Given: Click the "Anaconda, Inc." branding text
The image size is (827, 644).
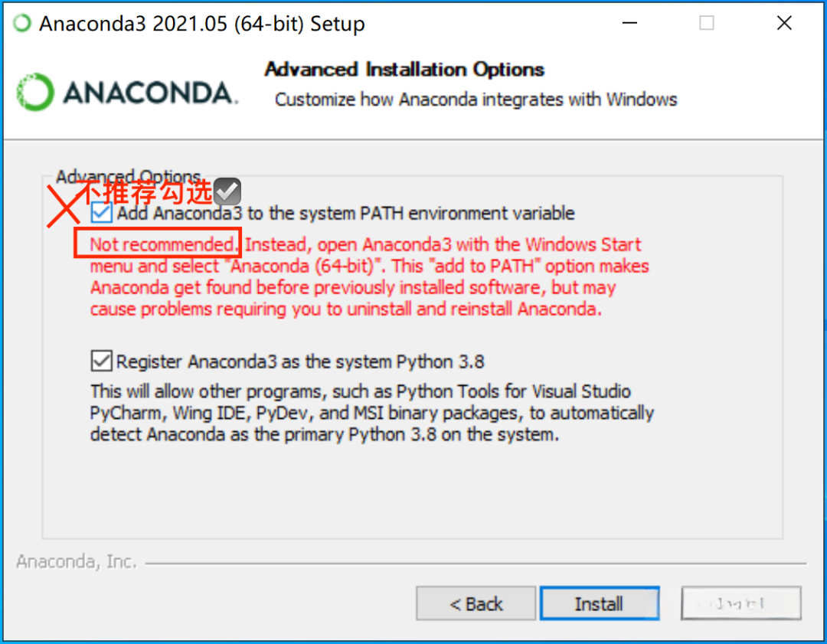Looking at the screenshot, I should [x=77, y=562].
